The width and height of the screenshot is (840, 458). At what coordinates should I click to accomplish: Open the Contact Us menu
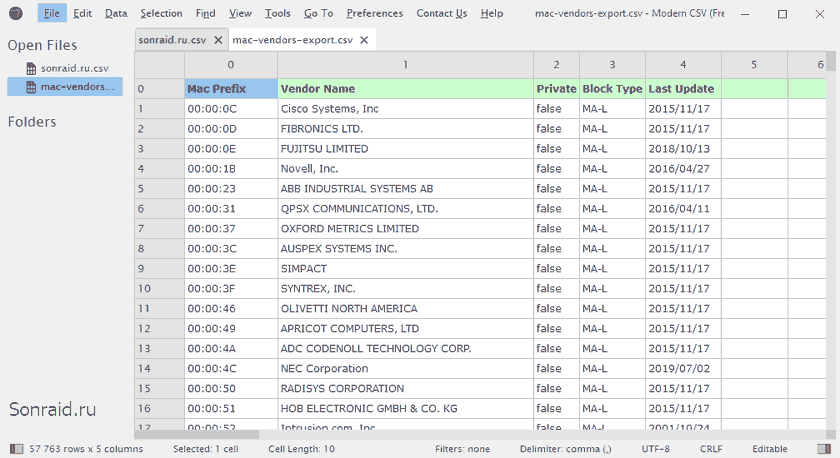(442, 13)
